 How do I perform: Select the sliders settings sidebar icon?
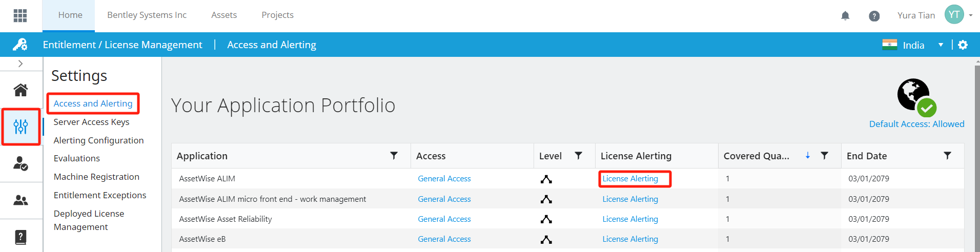(21, 127)
